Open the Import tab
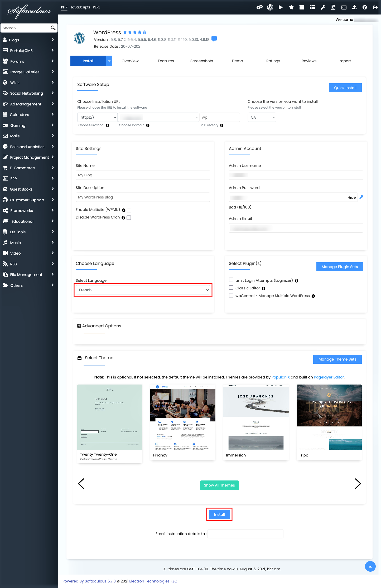The height and width of the screenshot is (588, 381). point(345,61)
